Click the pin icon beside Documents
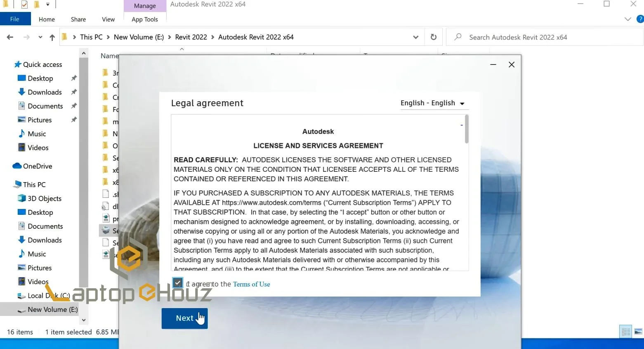 tap(74, 106)
